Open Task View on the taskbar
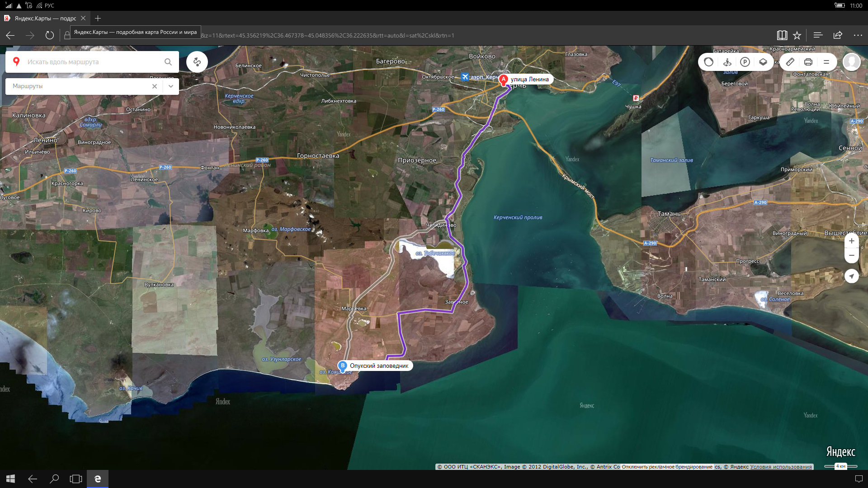 76,479
